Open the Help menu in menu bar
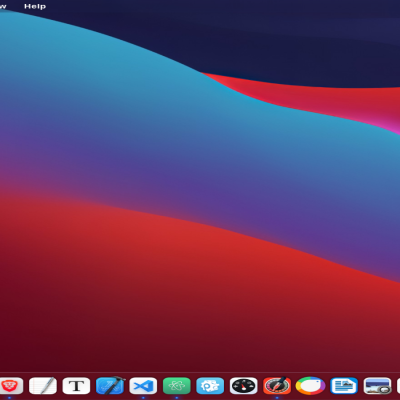The height and width of the screenshot is (400, 400). point(35,6)
